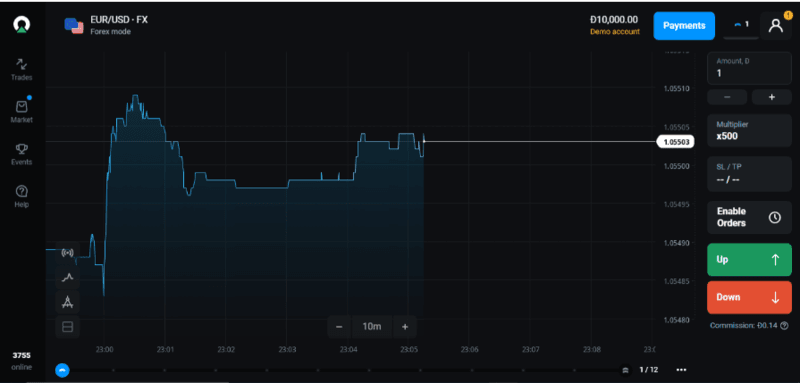Open the chart layout split icon
800x383 pixels.
(67, 326)
